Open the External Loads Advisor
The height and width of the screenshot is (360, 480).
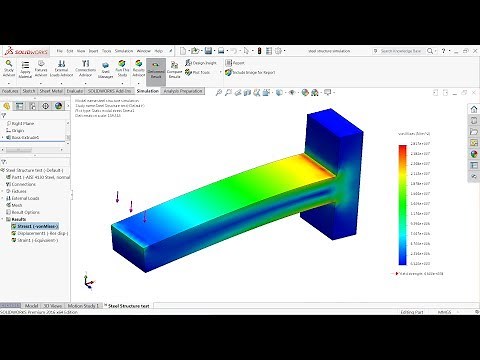pyautogui.click(x=61, y=69)
